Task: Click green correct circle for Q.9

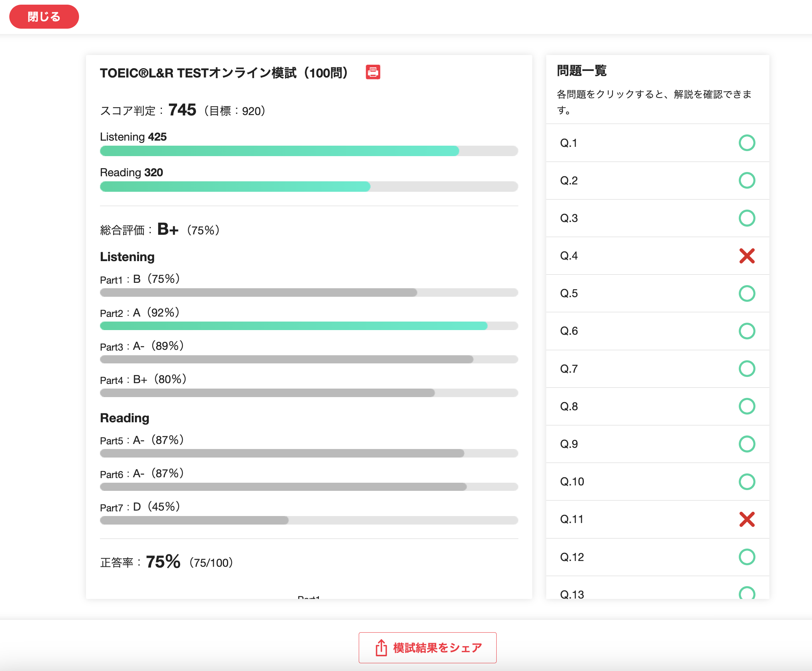Action: click(x=747, y=444)
